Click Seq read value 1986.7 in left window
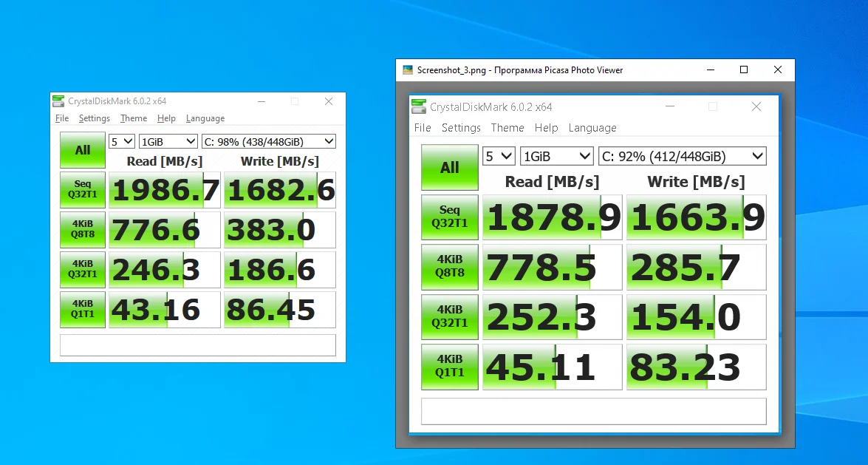 [165, 190]
